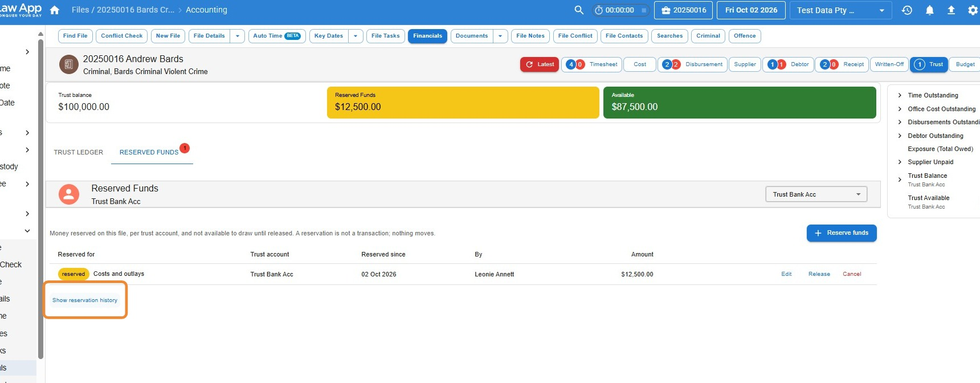980x383 pixels.
Task: Expand Time Outstanding
Action: tap(900, 95)
